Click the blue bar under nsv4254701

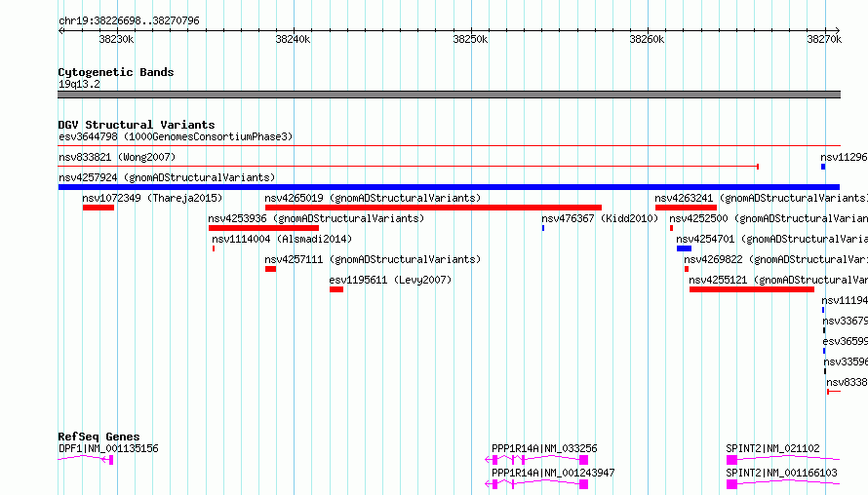click(685, 248)
